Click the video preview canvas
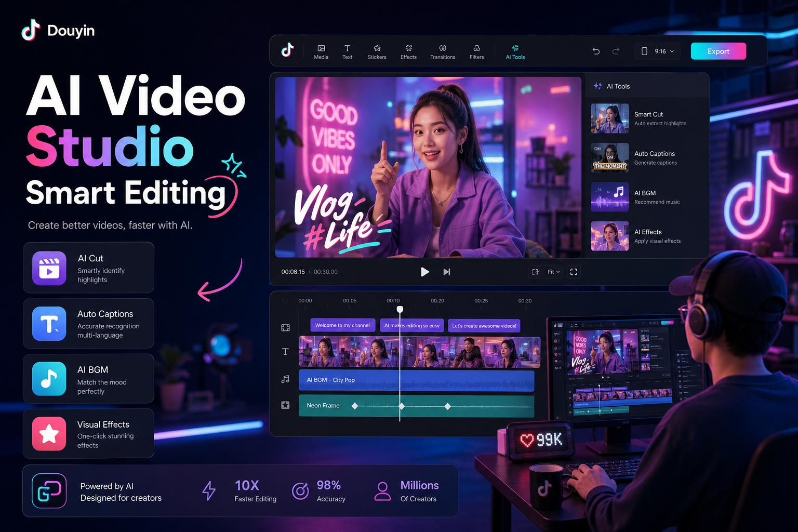The height and width of the screenshot is (532, 798). coord(428,167)
